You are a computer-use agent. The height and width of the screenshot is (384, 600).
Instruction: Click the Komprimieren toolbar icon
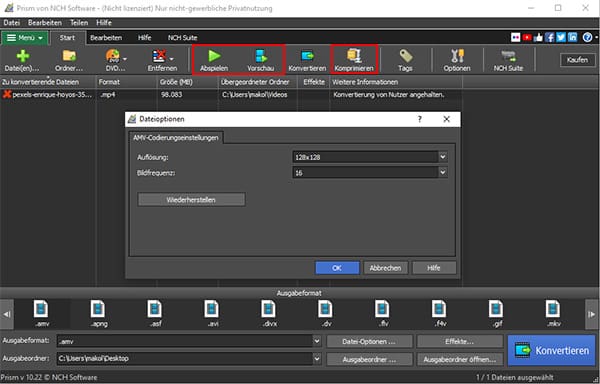(354, 56)
